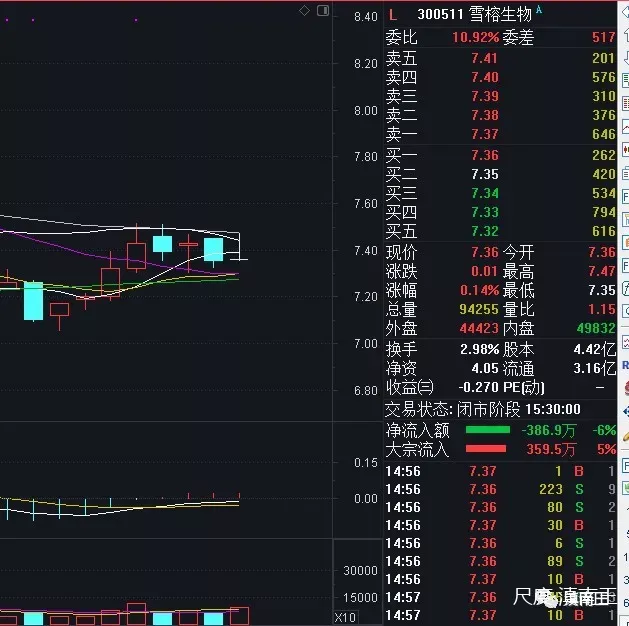Screen dimensions: 629x626
Task: Click the 净流入额 amount -386.9万
Action: pos(548,431)
